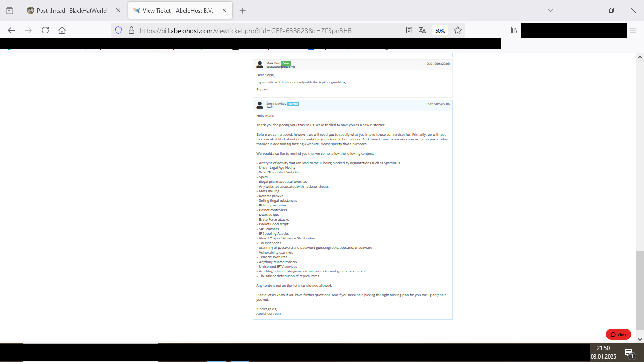The width and height of the screenshot is (644, 362).
Task: Click the greeting 'Hello Mark,'
Action: (x=265, y=116)
